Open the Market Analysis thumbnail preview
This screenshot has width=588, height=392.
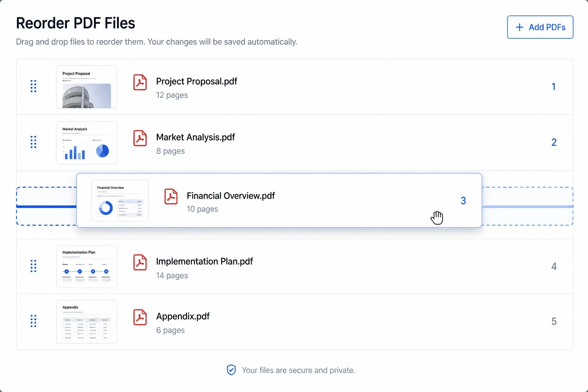click(x=87, y=143)
